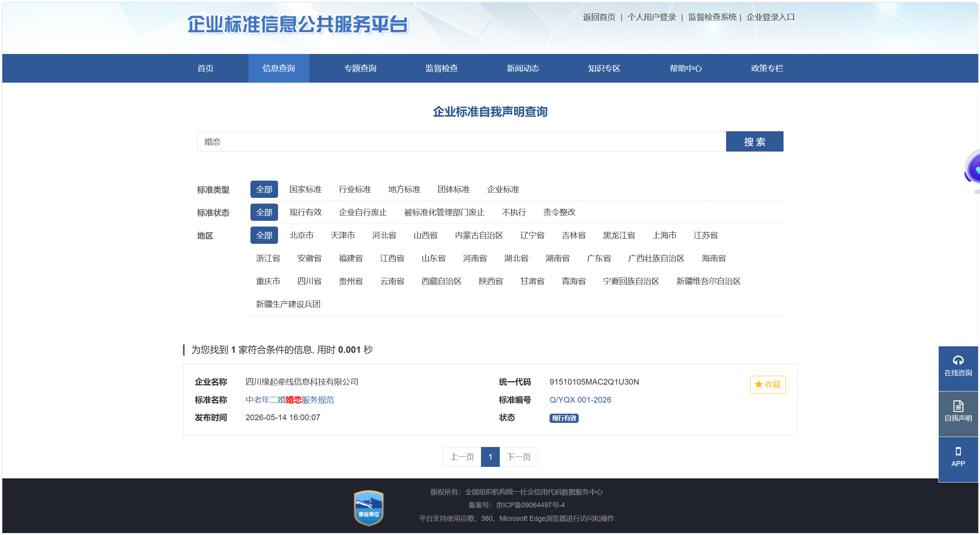Click ICP record 京ICP备09064497号-4
Viewport: 980px width, 535px height.
pos(530,505)
